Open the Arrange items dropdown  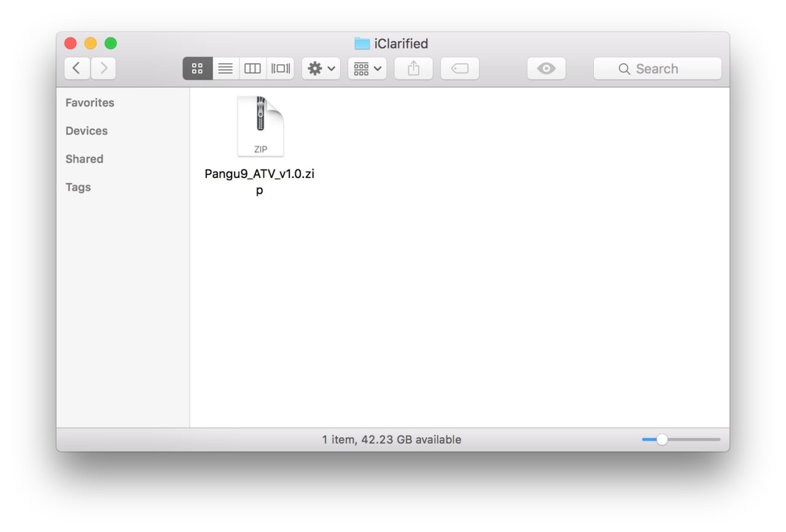click(367, 69)
